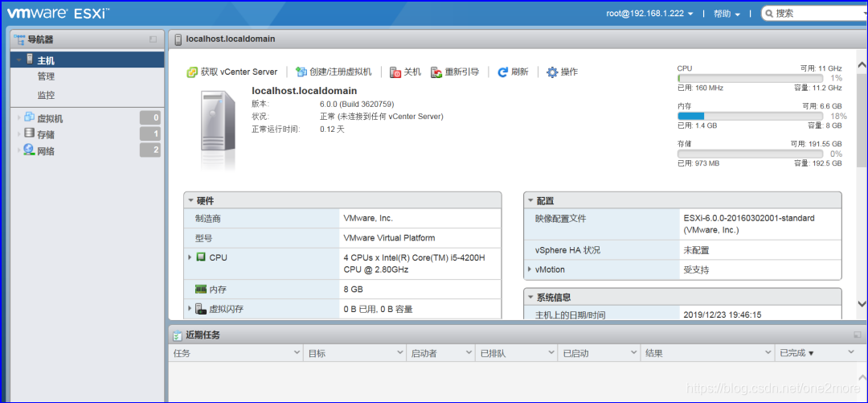Click the Networking globe icon in navigator
Image resolution: width=868 pixels, height=403 pixels.
click(29, 150)
